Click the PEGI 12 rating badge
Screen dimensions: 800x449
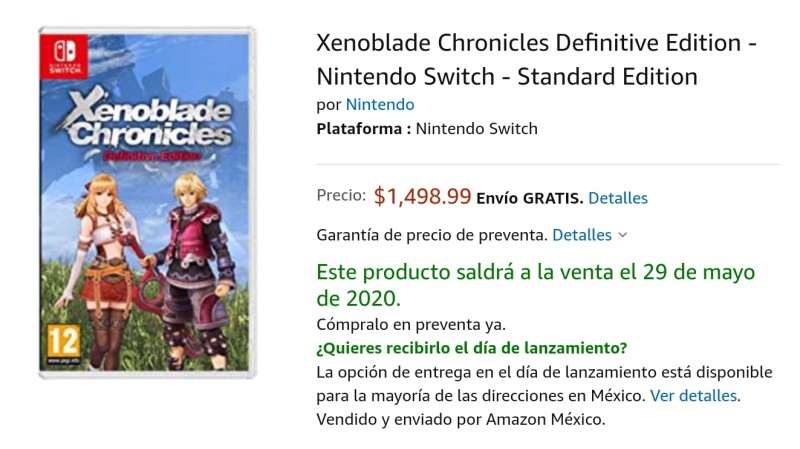pyautogui.click(x=63, y=344)
